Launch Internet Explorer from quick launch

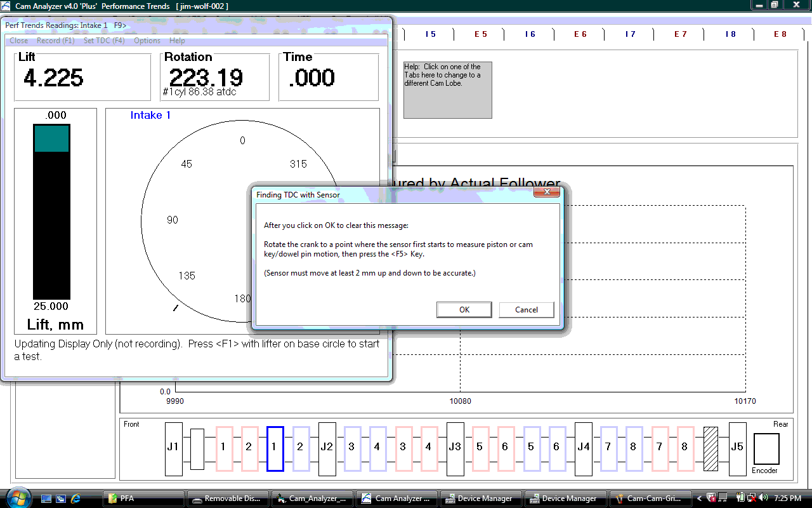(76, 498)
